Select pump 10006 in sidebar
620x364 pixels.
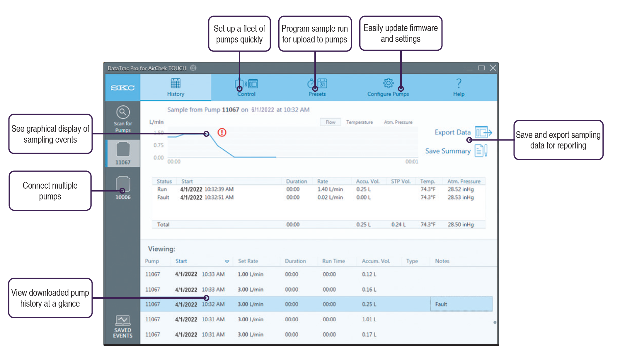[123, 188]
